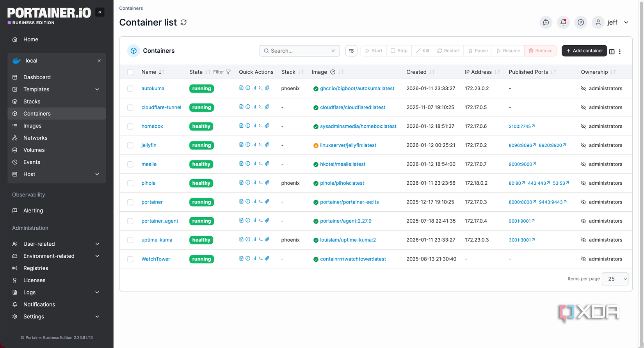Click the jellyfin image outdated status icon
The width and height of the screenshot is (644, 348).
pos(316,146)
